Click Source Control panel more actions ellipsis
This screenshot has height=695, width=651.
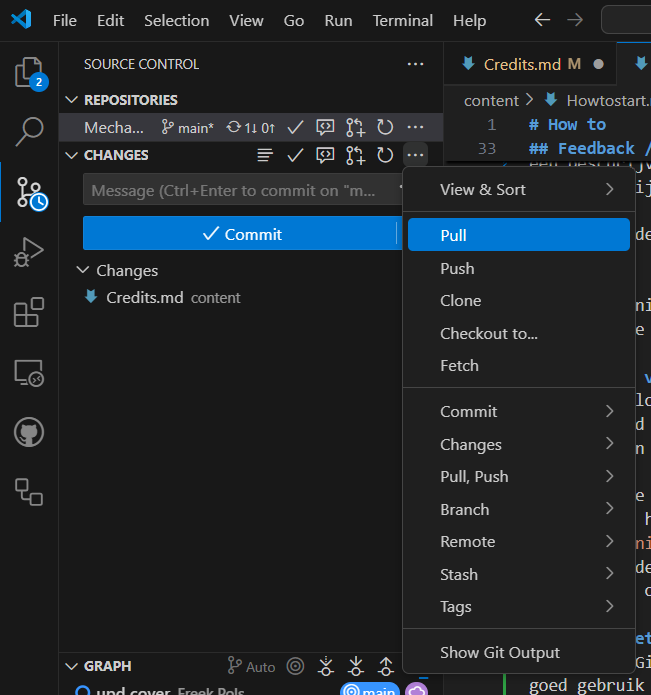(415, 64)
